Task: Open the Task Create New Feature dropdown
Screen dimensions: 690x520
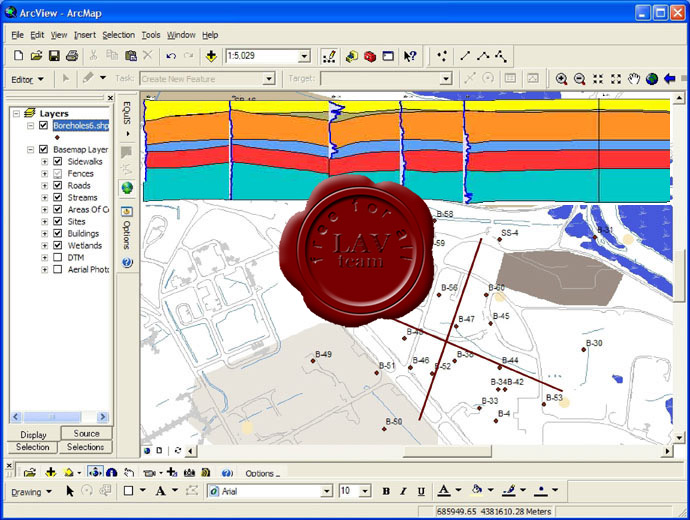Action: 269,79
